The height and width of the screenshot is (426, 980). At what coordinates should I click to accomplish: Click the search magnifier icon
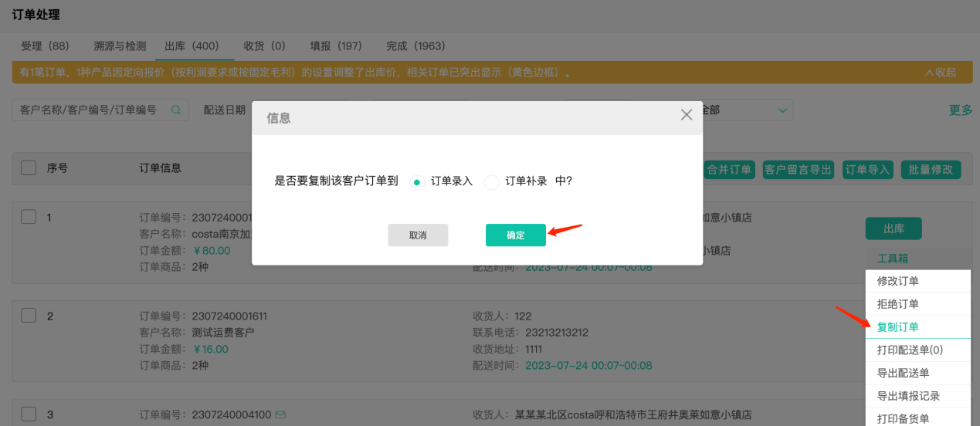[x=176, y=110]
